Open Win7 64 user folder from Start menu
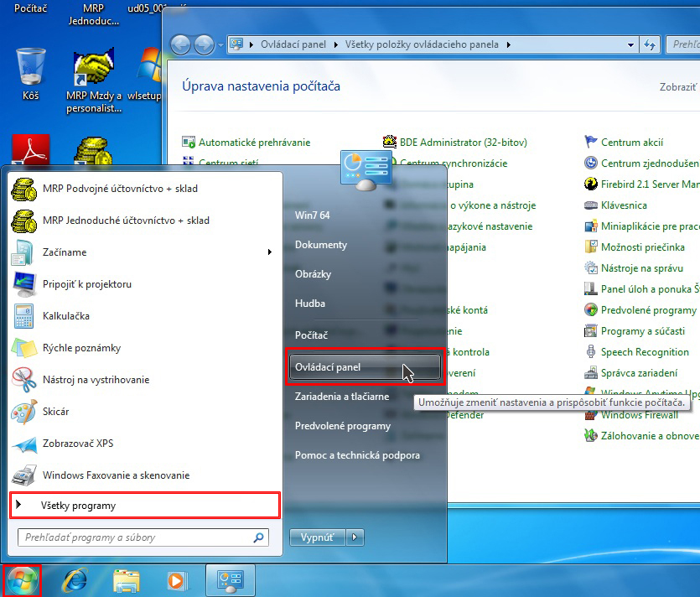This screenshot has height=597, width=700. point(313,215)
